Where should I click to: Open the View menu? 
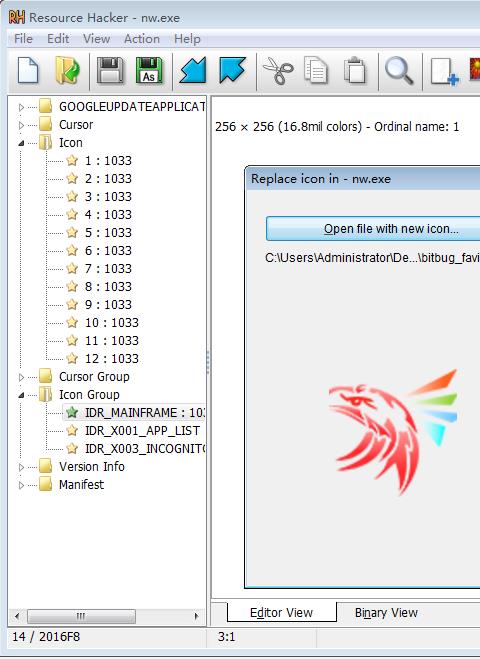(x=96, y=39)
